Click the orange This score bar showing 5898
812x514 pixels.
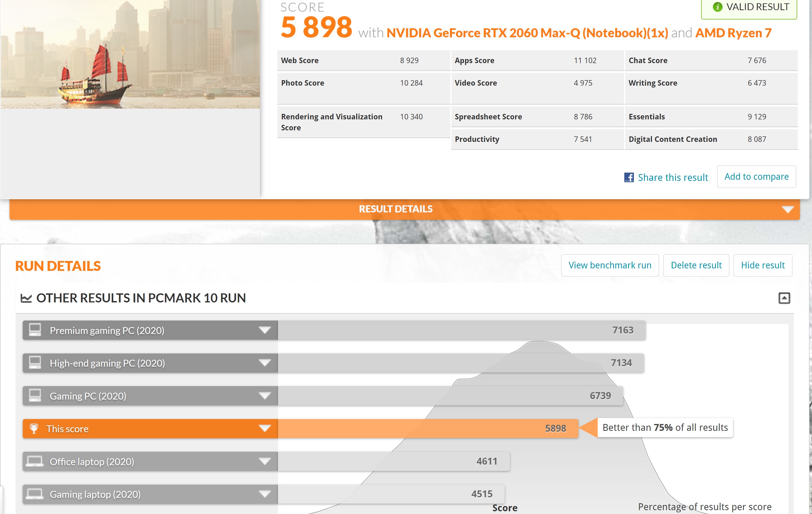click(x=428, y=428)
